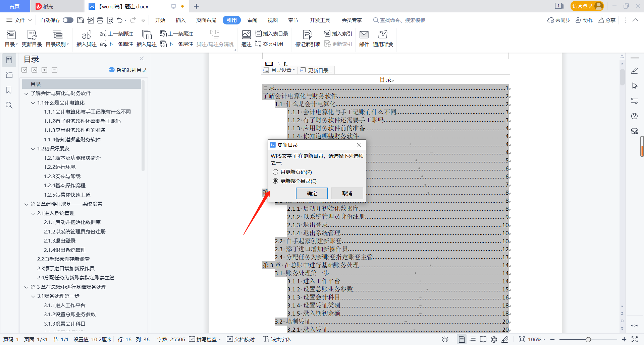Collapse the 第 2 章建楼打地基 tree node
Image resolution: width=644 pixels, height=345 pixels.
tap(26, 204)
